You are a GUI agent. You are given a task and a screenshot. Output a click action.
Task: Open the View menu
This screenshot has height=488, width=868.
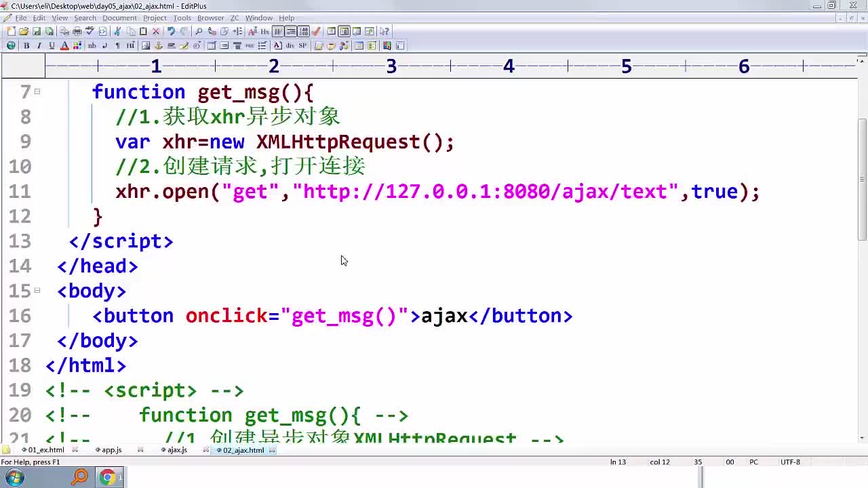(60, 18)
